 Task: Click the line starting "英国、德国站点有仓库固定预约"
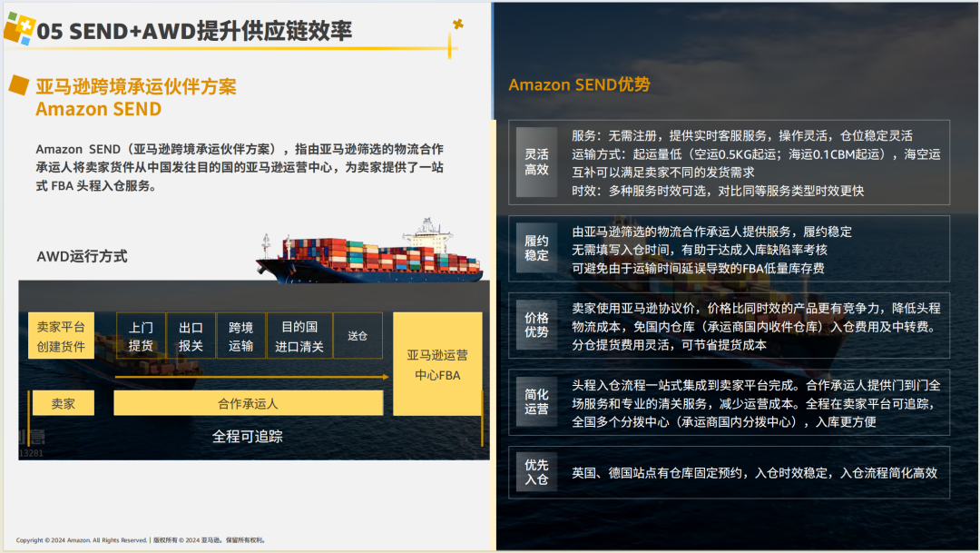[754, 473]
